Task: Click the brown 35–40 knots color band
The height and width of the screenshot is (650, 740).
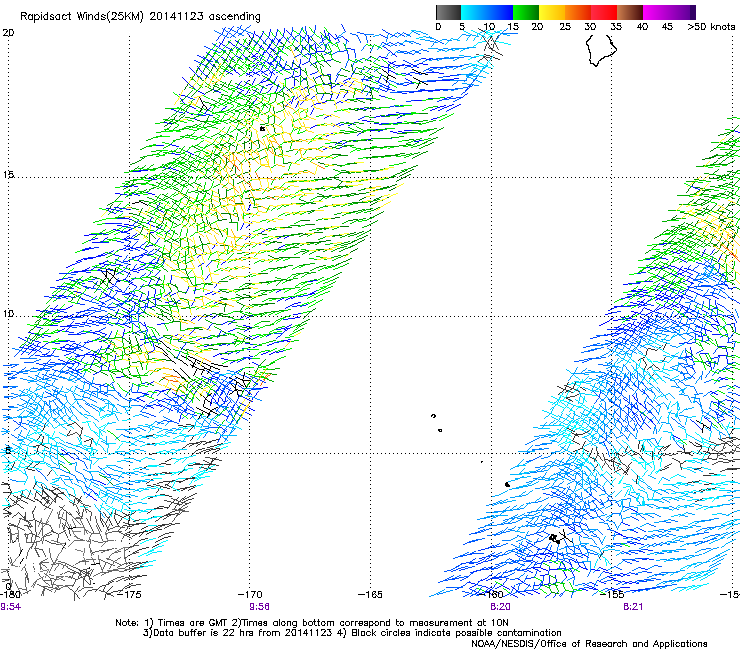Action: point(630,12)
